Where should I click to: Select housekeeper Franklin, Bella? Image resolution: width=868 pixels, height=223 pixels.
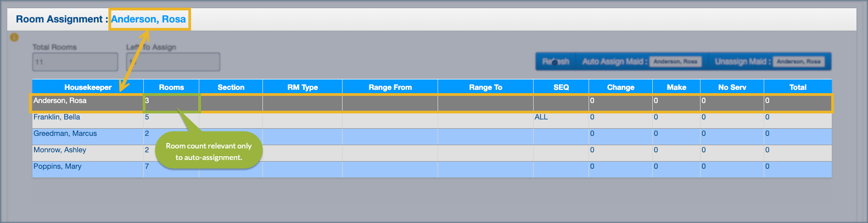pyautogui.click(x=57, y=117)
